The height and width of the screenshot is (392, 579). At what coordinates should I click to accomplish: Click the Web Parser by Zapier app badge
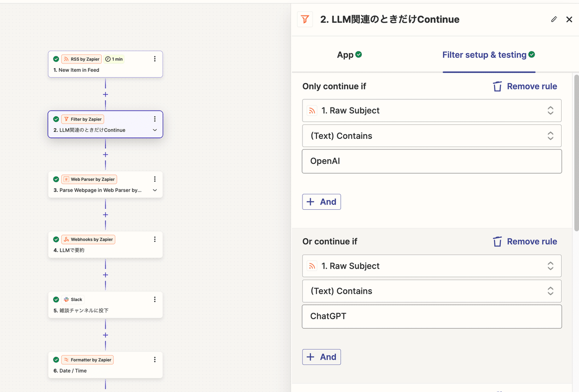click(x=89, y=179)
